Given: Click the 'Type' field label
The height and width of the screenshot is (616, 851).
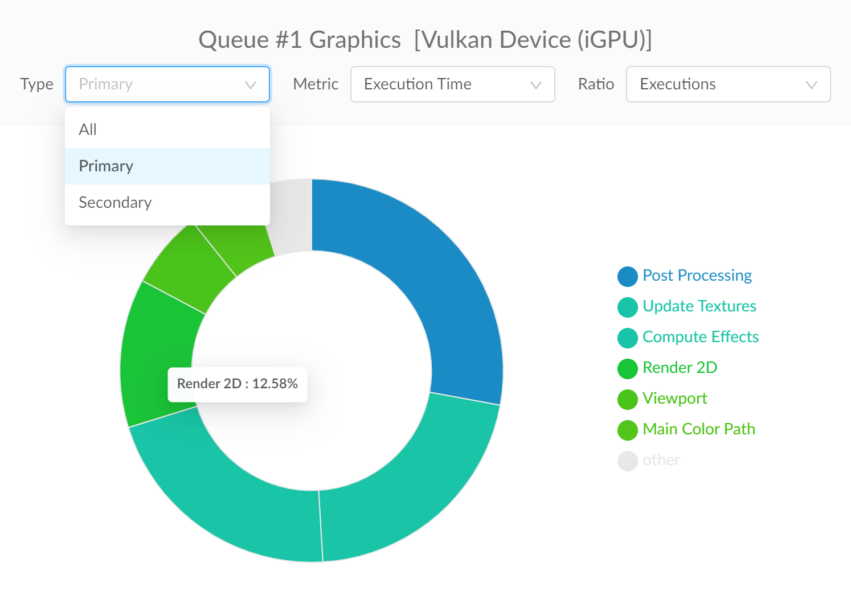Looking at the screenshot, I should pyautogui.click(x=36, y=85).
